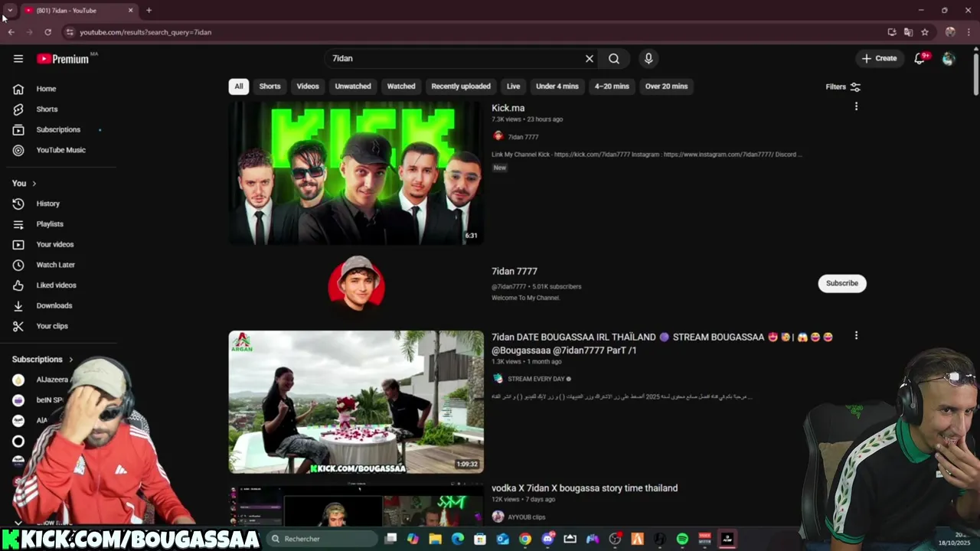The width and height of the screenshot is (980, 551).
Task: Open Subscriptions in the sidebar
Action: click(58, 129)
